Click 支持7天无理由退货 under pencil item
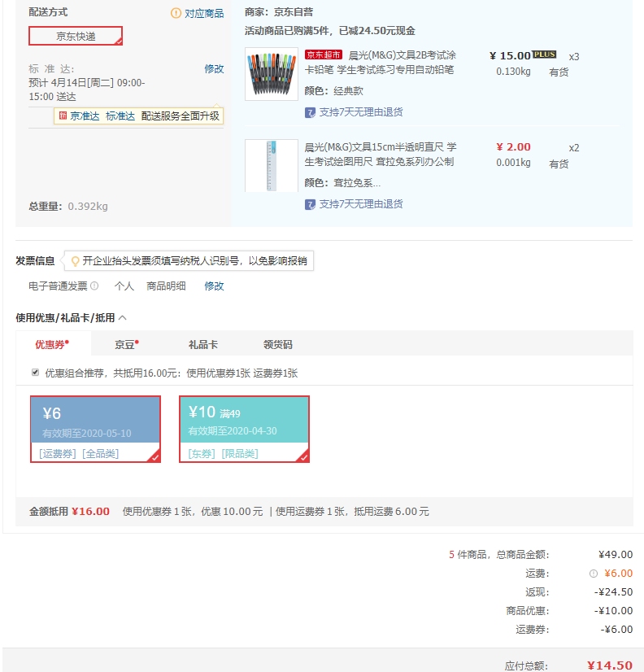644x672 pixels. [x=361, y=112]
